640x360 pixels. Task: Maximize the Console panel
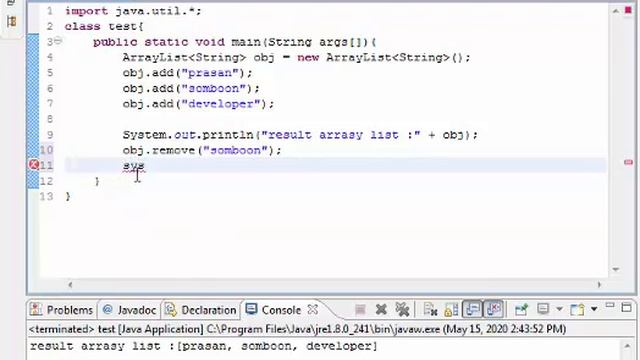point(627,307)
